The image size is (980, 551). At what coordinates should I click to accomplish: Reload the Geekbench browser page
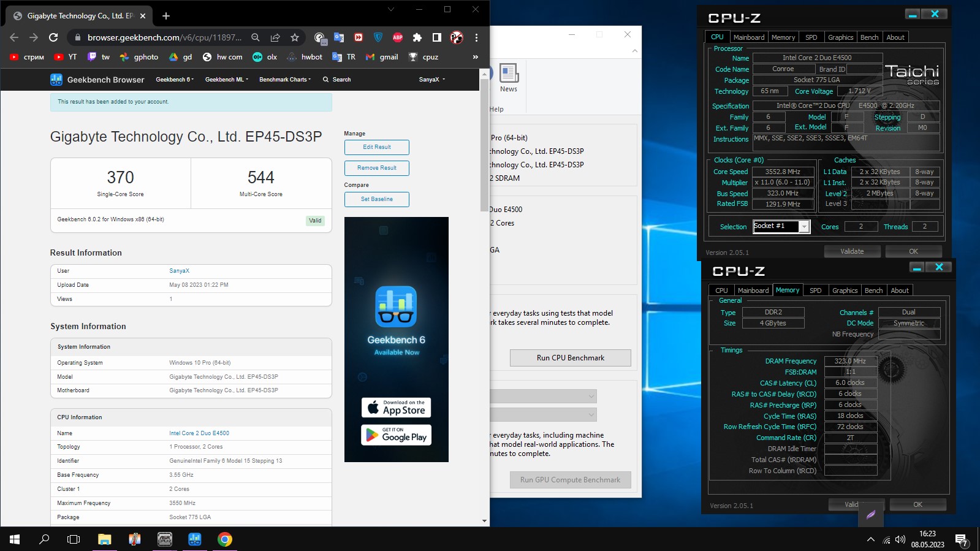tap(53, 37)
